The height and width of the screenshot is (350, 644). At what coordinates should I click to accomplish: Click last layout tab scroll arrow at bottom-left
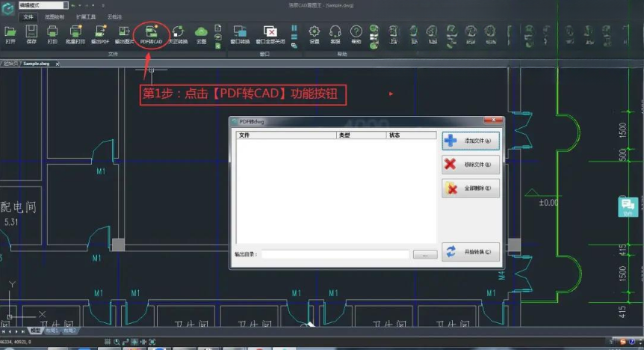click(x=23, y=331)
